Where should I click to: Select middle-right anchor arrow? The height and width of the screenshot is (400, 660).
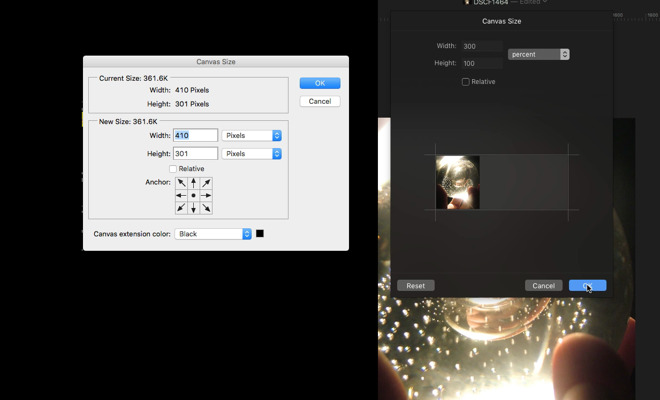[x=206, y=195]
